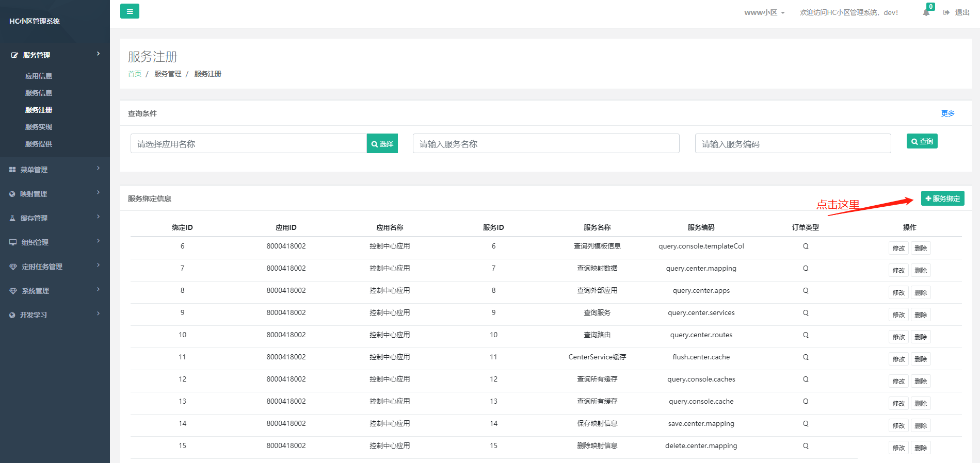Click 修改 for flush.center.cache row
Viewport: 980px width, 463px height.
[x=898, y=359]
